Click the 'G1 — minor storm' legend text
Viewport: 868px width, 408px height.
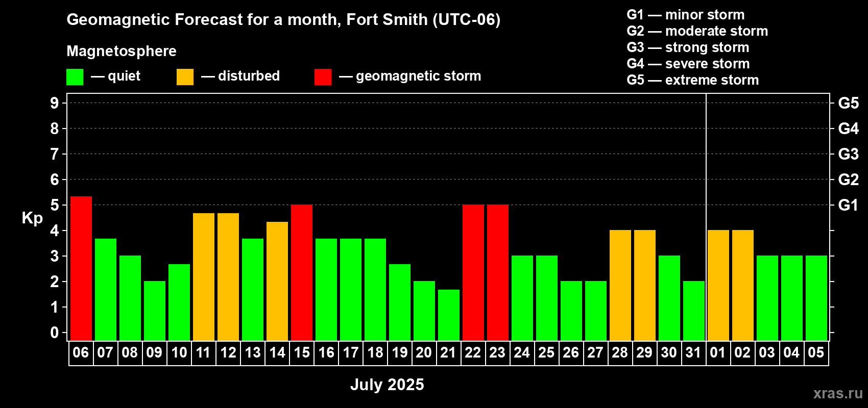[x=686, y=15]
